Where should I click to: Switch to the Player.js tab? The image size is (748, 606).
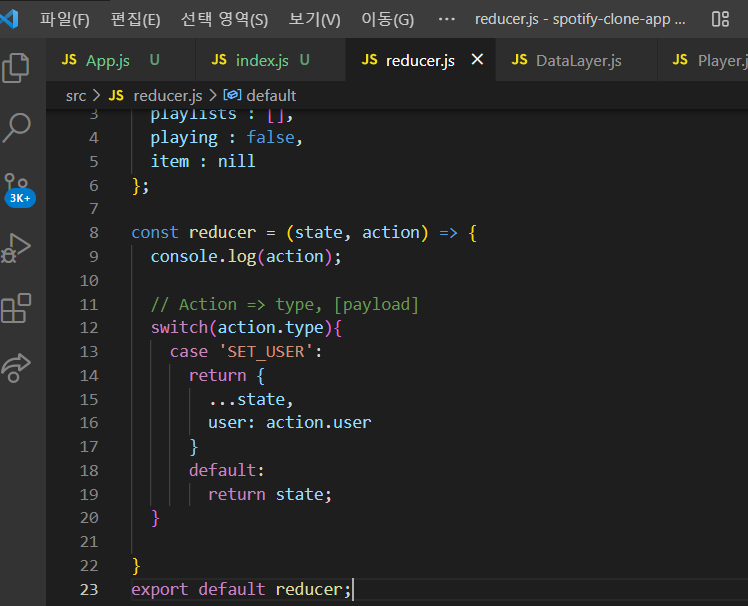pos(703,60)
